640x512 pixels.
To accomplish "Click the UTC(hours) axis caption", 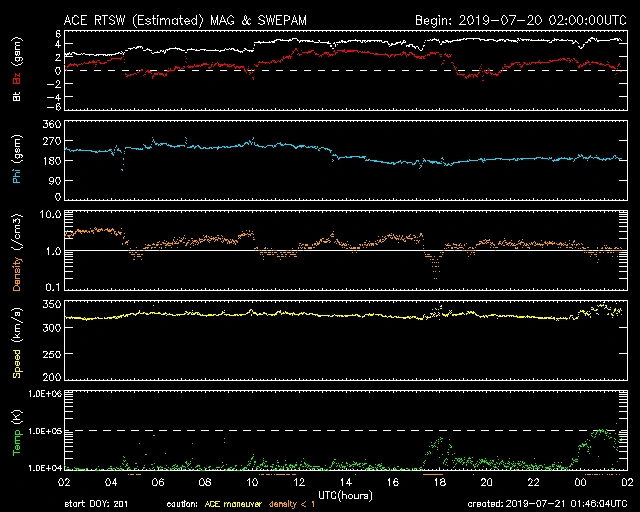I will pyautogui.click(x=346, y=494).
